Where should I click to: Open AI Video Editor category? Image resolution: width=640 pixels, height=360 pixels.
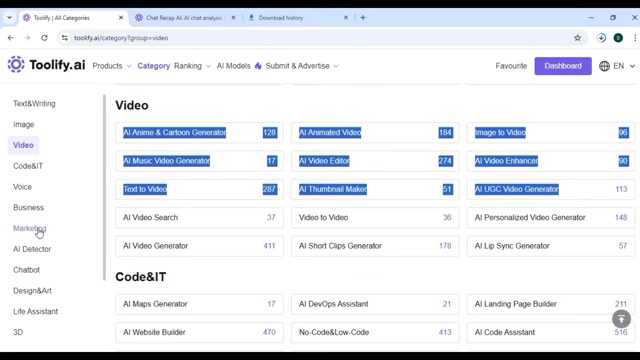coord(375,161)
